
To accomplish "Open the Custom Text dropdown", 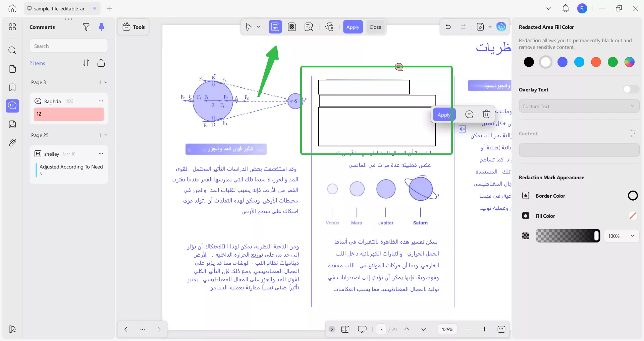I will pyautogui.click(x=579, y=106).
